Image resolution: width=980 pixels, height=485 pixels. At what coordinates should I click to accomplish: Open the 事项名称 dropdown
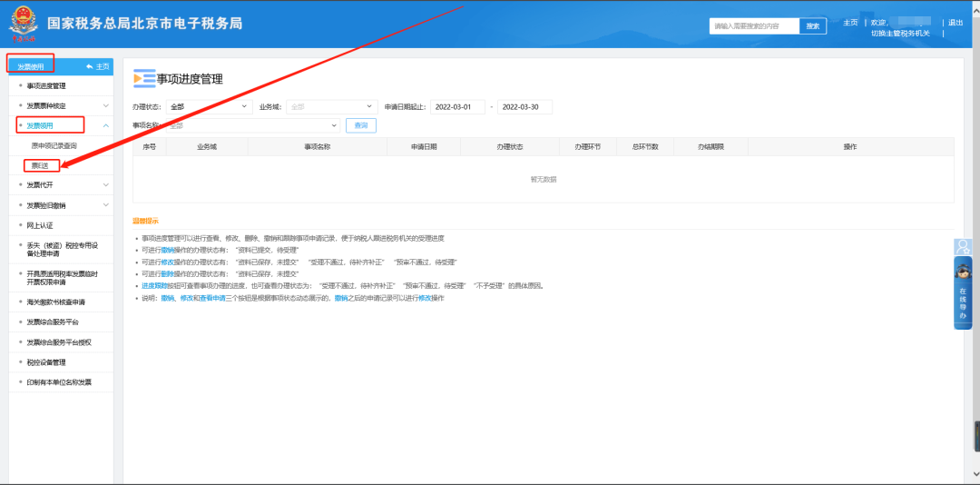tap(251, 125)
